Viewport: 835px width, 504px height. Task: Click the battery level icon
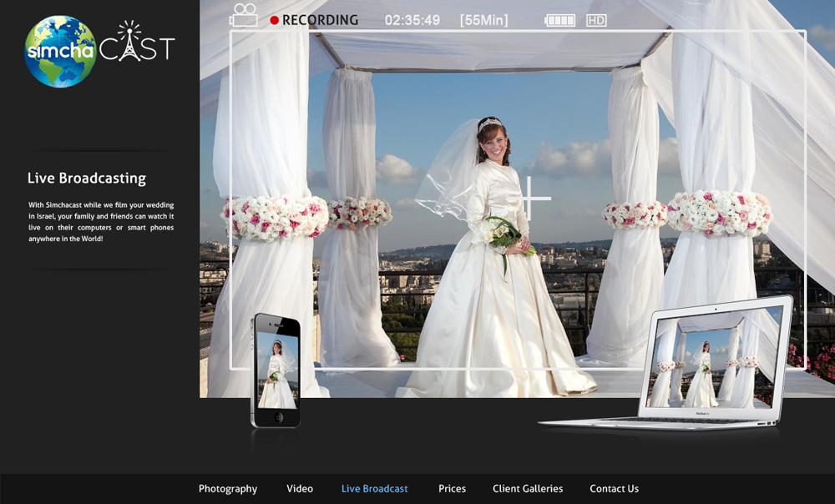pos(559,20)
